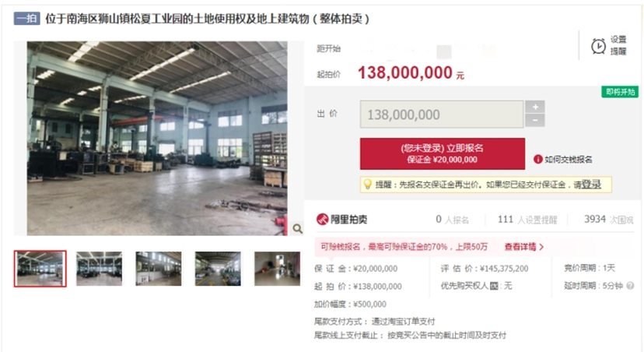Click the 阿里拍卖 logo icon

pos(322,219)
